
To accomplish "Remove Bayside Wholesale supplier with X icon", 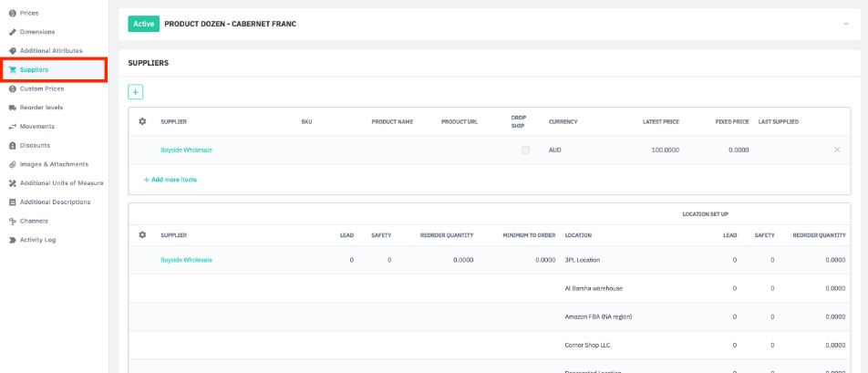I will [837, 150].
